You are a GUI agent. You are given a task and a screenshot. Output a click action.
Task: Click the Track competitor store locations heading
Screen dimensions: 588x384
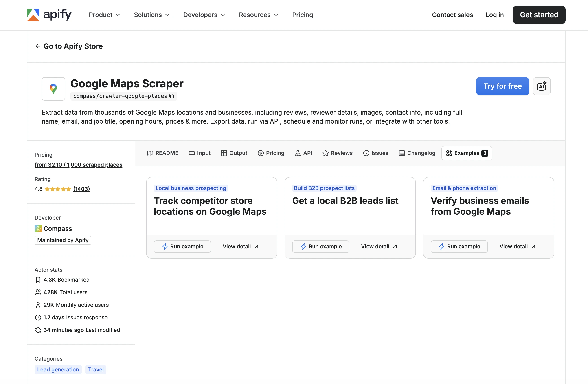point(210,206)
